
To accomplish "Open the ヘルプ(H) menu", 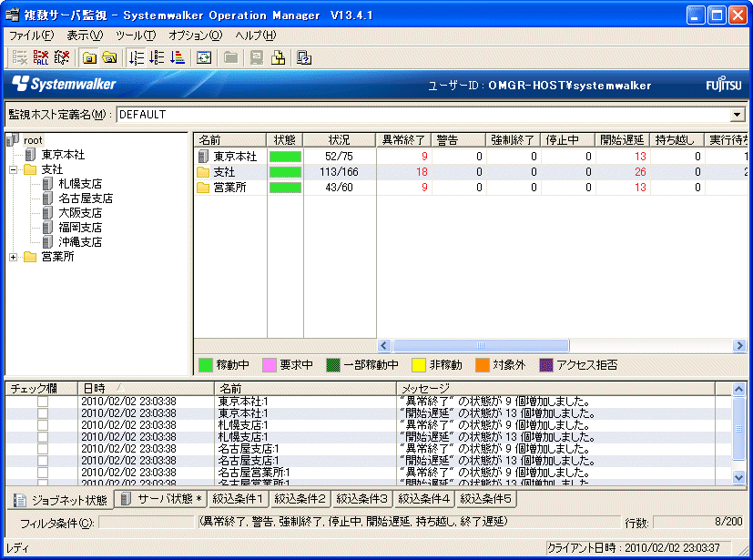I will pos(256,36).
